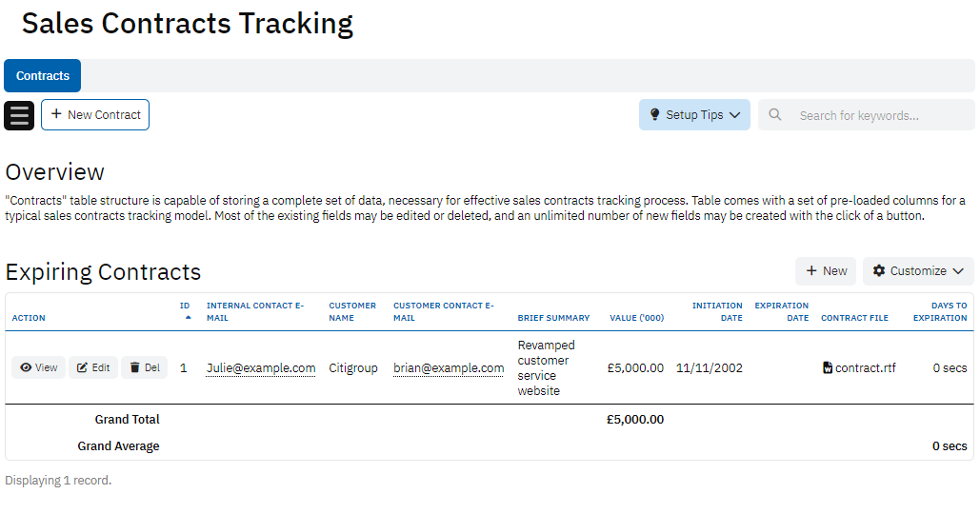
Task: Focus the Search for keywords field
Action: point(876,115)
